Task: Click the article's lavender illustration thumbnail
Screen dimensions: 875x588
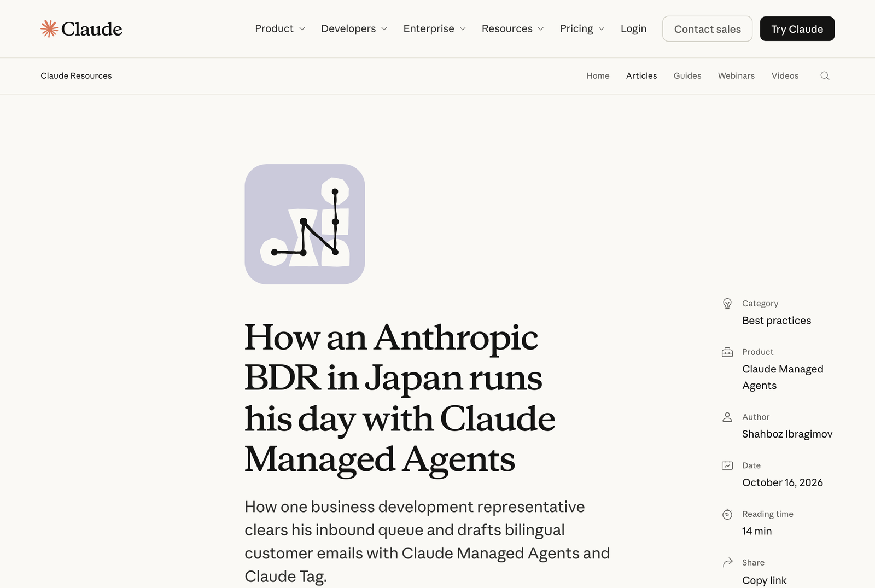Action: 305,224
